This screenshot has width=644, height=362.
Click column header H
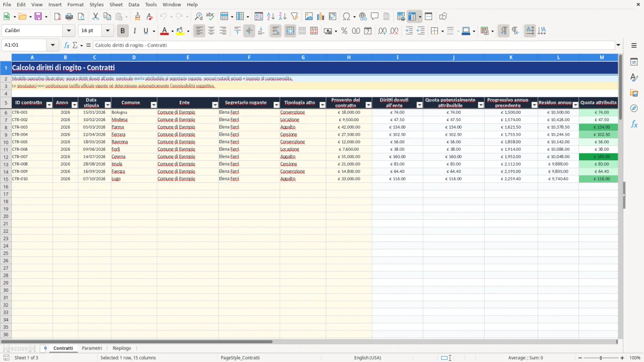tap(349, 57)
